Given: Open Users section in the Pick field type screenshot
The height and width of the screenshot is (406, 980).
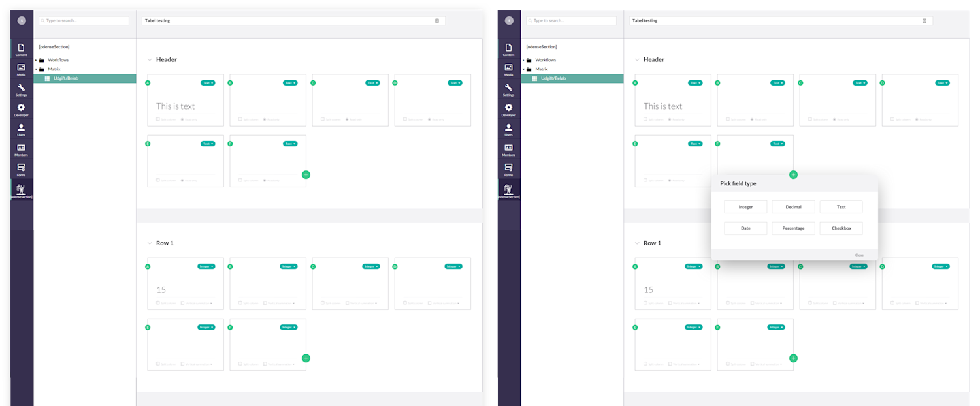Looking at the screenshot, I should pyautogui.click(x=508, y=130).
